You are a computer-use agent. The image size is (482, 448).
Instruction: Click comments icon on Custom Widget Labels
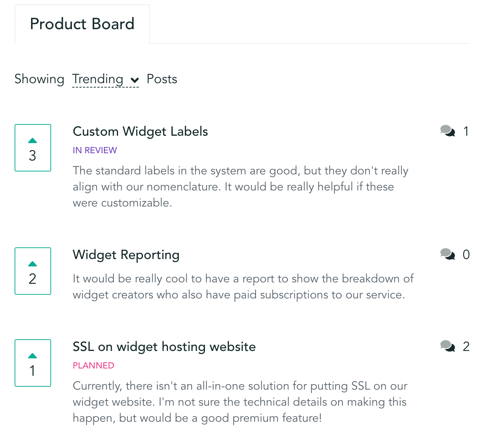(x=447, y=131)
